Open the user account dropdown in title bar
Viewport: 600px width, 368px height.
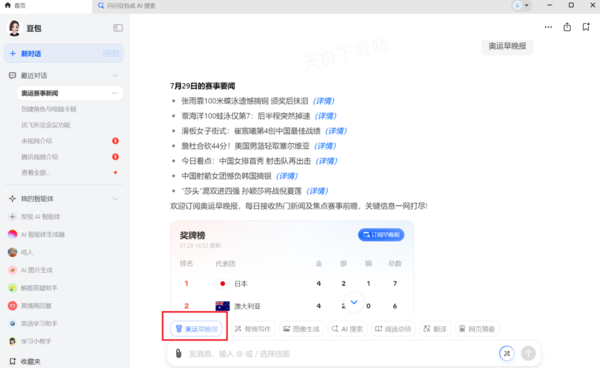[x=522, y=5]
